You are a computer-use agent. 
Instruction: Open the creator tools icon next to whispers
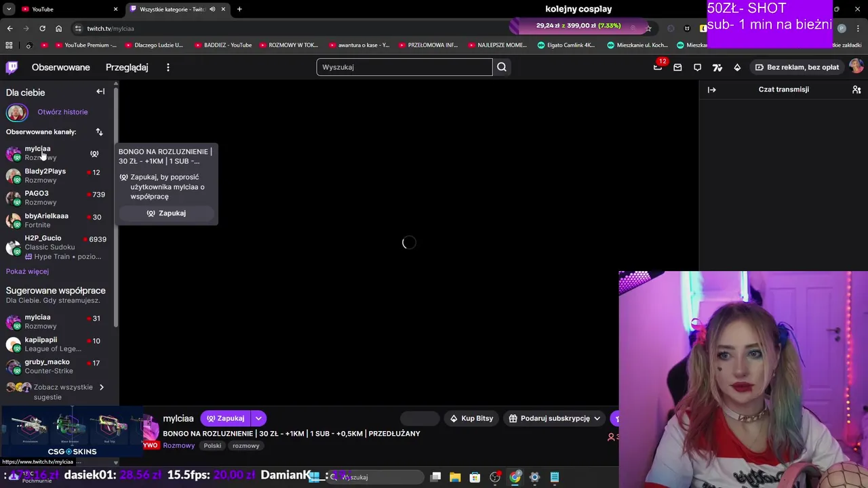(x=717, y=67)
